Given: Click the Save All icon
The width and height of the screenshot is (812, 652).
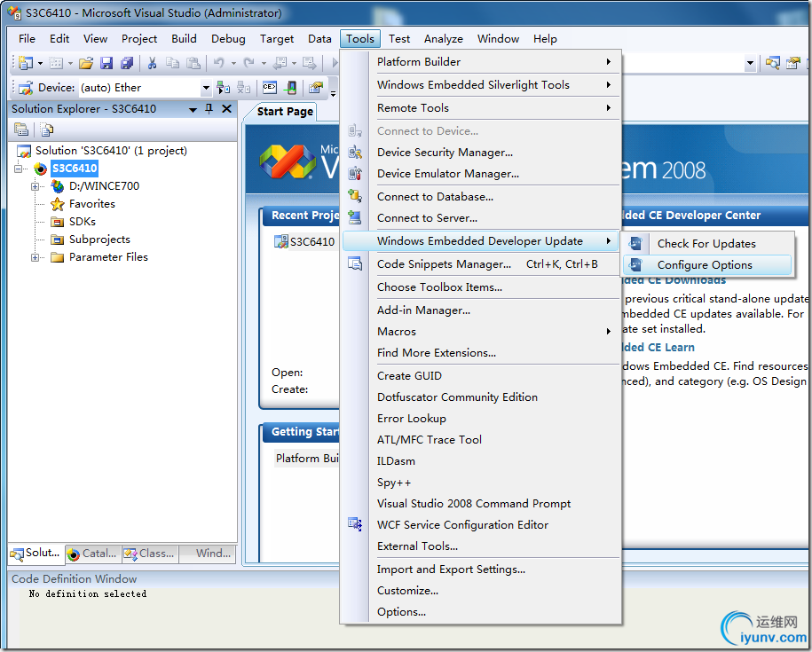Looking at the screenshot, I should [127, 63].
